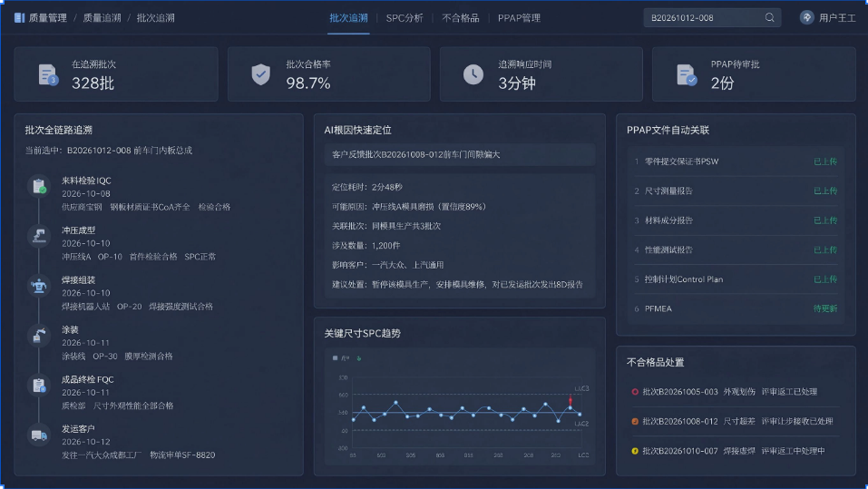Click 物流单号SF-8820 text
The width and height of the screenshot is (868, 489).
point(182,455)
